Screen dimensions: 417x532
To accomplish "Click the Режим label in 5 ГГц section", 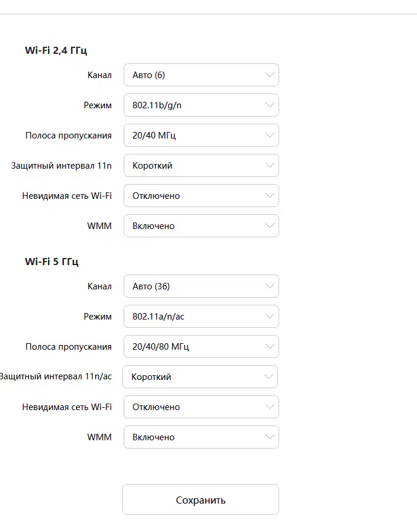I will (x=98, y=317).
